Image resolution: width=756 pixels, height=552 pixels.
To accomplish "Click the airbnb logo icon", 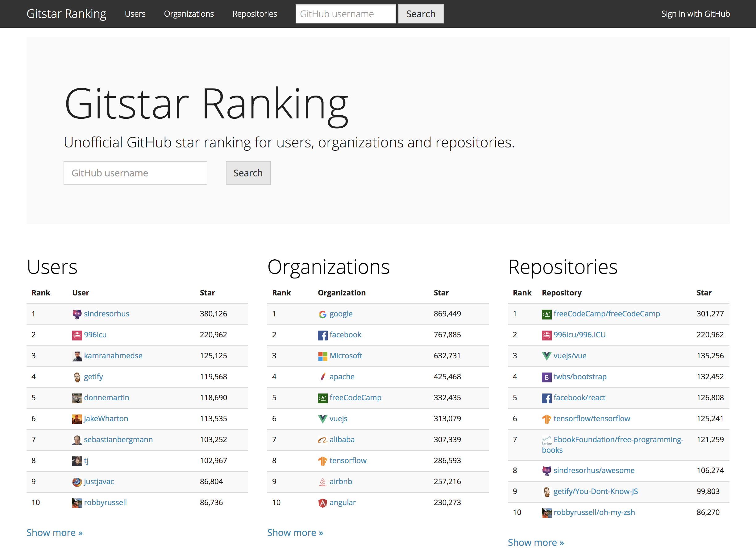I will (x=322, y=482).
